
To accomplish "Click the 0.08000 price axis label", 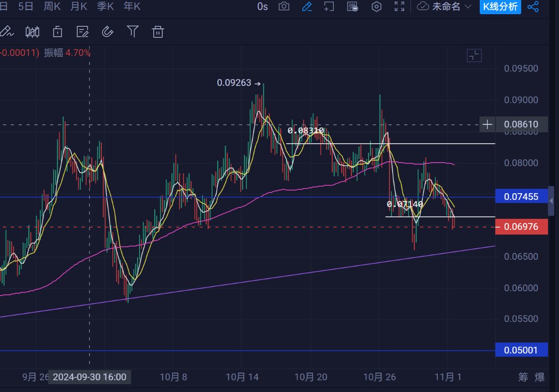I will (x=521, y=163).
